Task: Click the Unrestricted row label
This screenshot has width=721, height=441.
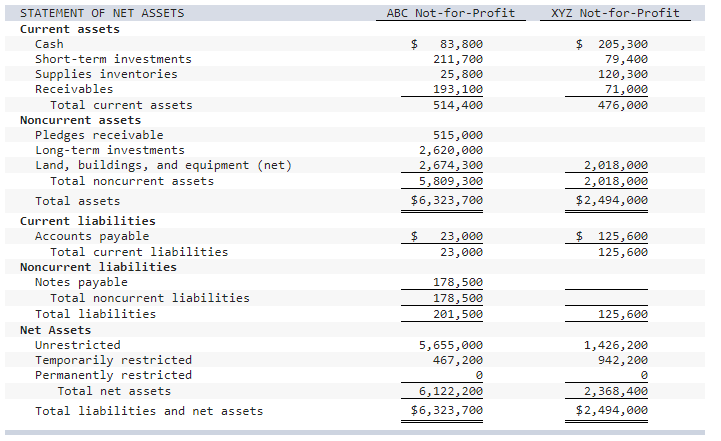Action: [x=78, y=345]
